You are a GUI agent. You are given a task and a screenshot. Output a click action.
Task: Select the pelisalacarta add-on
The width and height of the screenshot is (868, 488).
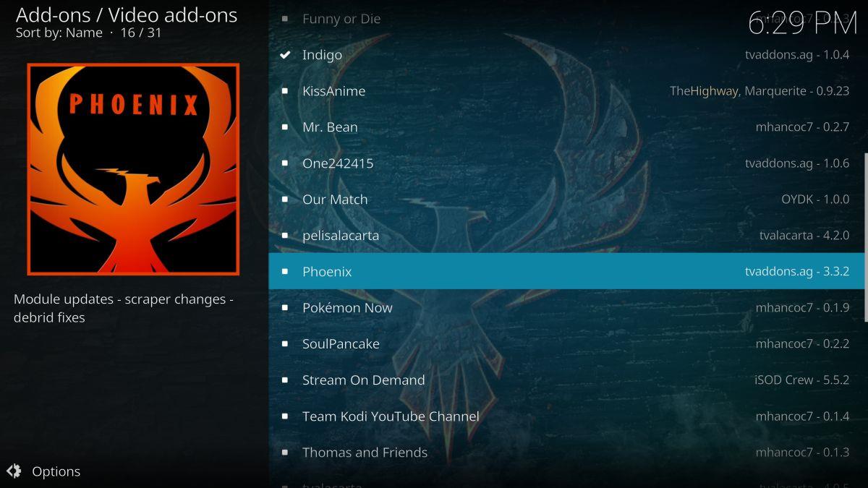pyautogui.click(x=568, y=235)
